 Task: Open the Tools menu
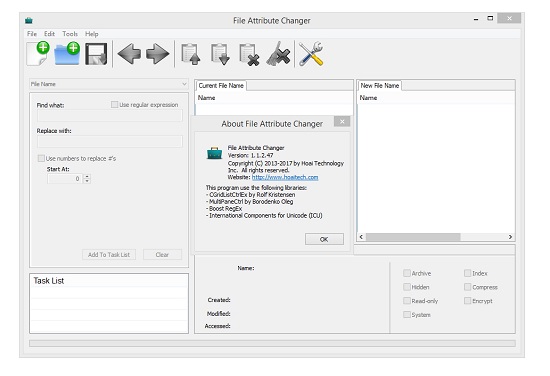coord(70,34)
